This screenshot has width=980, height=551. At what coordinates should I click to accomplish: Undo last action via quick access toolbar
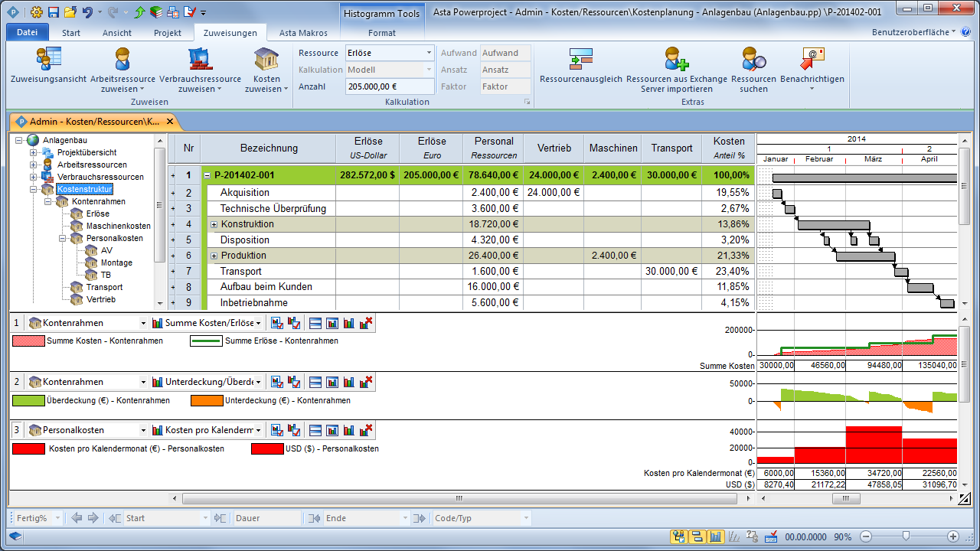click(87, 12)
